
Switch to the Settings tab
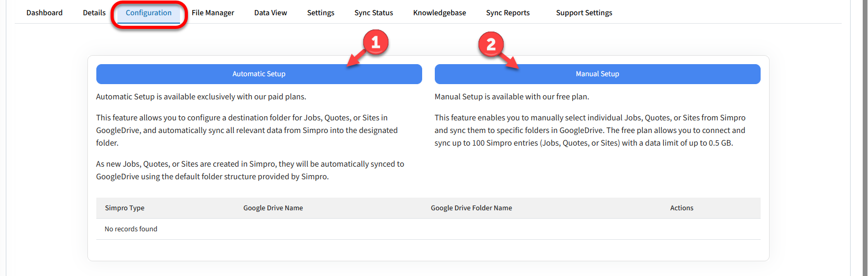click(x=321, y=13)
